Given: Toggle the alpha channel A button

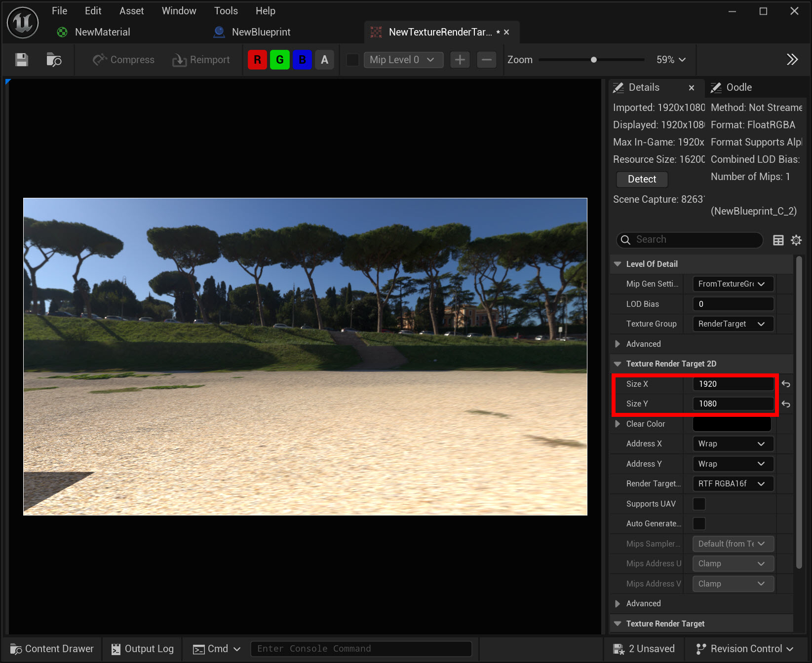Looking at the screenshot, I should (324, 60).
